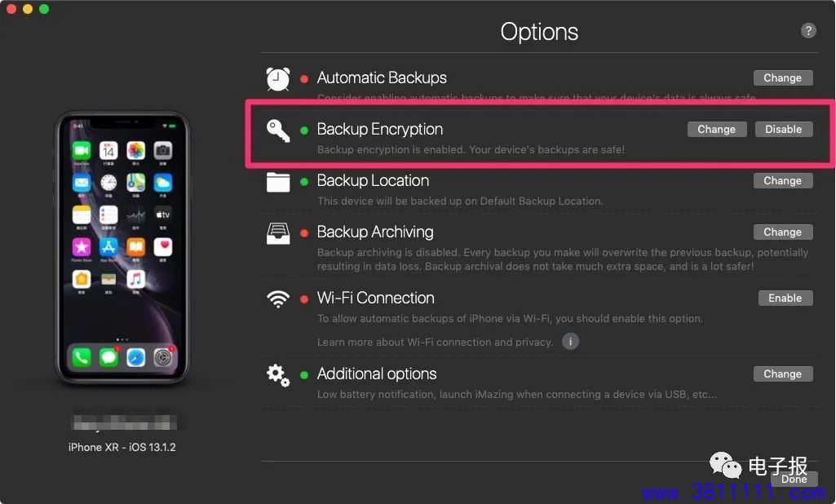Screen dimensions: 836x504
Task: Change Additional options
Action: [783, 374]
